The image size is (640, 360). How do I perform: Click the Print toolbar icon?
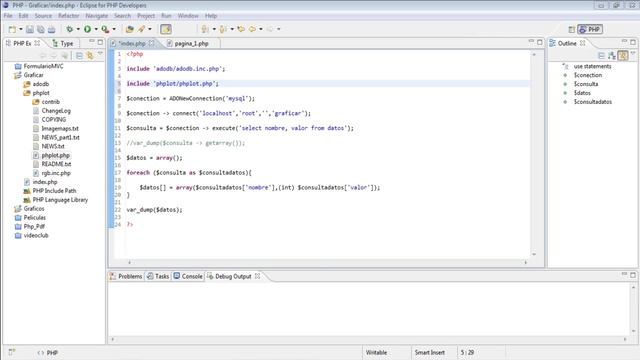[x=51, y=29]
